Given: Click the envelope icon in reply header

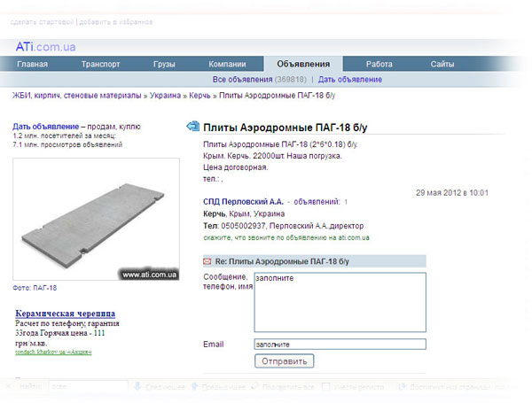Looking at the screenshot, I should (x=208, y=262).
